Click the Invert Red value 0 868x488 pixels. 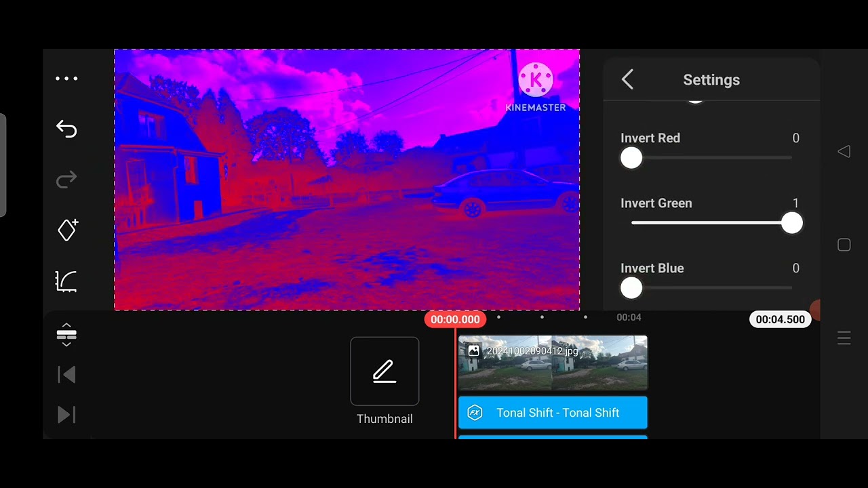tap(795, 138)
